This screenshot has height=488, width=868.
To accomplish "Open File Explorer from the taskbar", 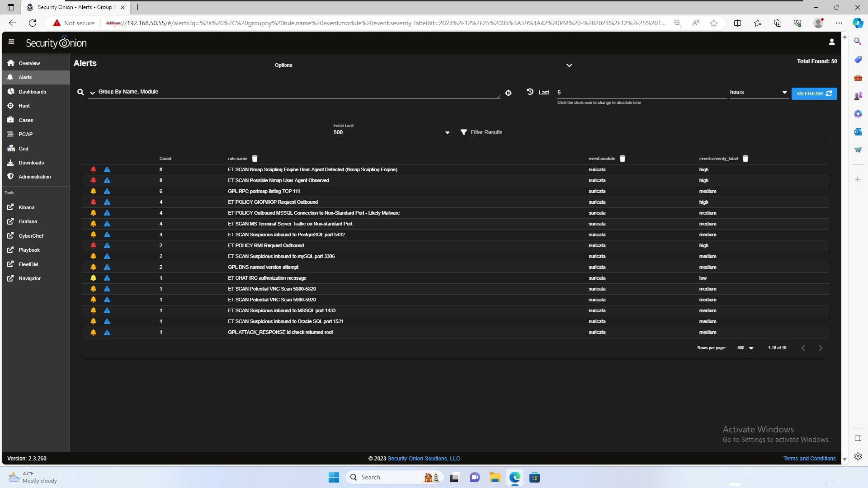I will (x=495, y=478).
